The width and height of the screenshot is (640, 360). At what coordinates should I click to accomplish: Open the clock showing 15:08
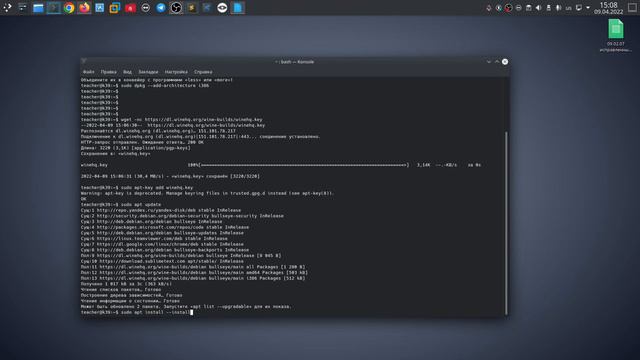coord(608,8)
